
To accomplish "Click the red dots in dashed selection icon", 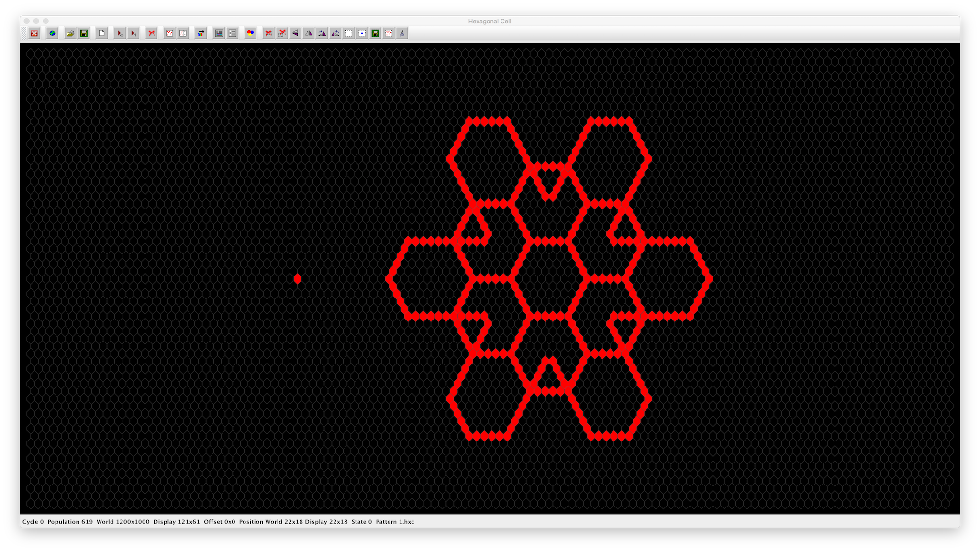I will [389, 33].
